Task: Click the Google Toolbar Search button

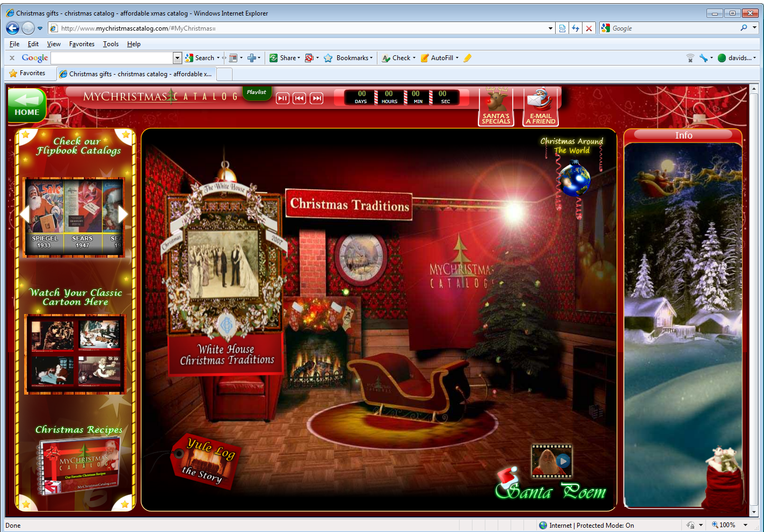Action: [x=199, y=58]
